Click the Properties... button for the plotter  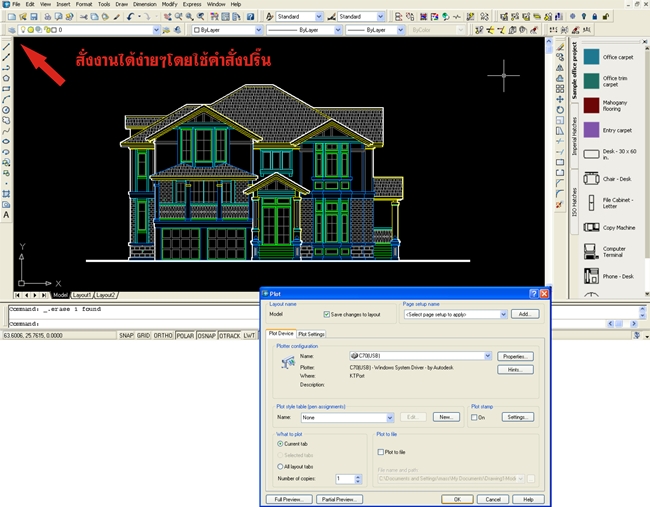click(515, 357)
